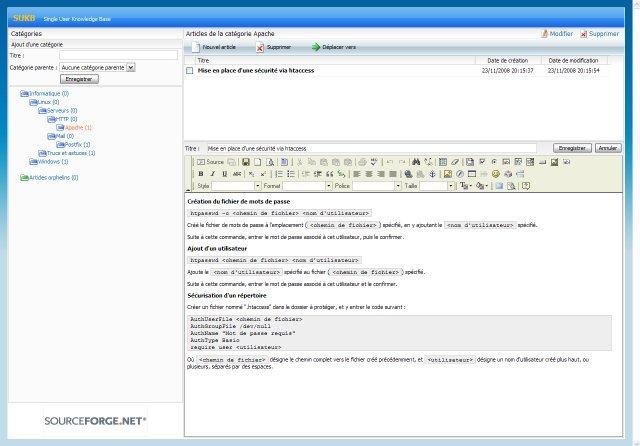Insert a checkbox form field from toolbar
640x446 pixels.
click(x=482, y=162)
